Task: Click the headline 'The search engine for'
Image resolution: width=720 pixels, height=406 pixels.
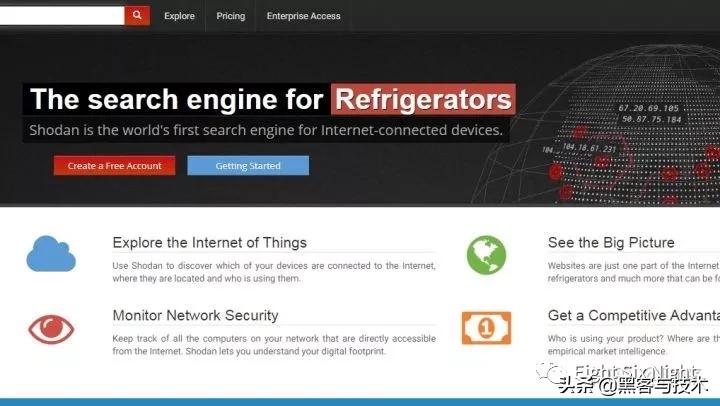Action: (177, 99)
